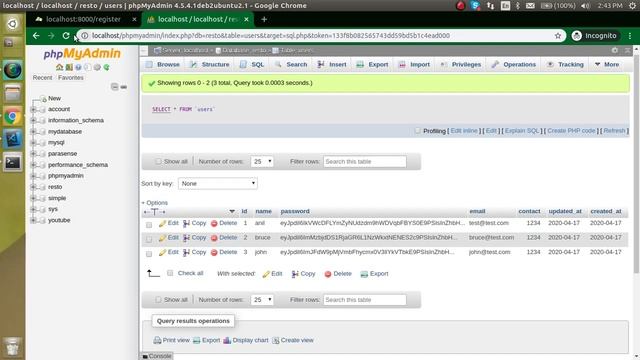Click lower Filter rows search field
The image size is (640, 360).
(x=365, y=300)
